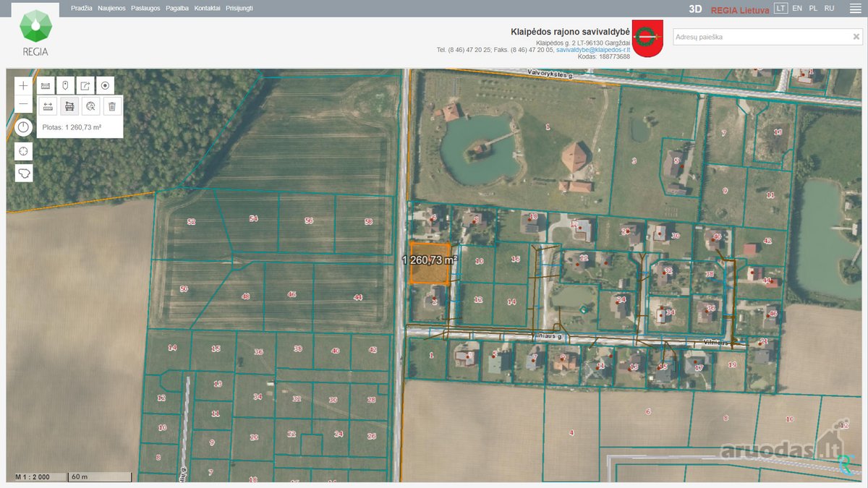Open the Pradžia menu item
Viewport: 868px width, 488px height.
(82, 8)
